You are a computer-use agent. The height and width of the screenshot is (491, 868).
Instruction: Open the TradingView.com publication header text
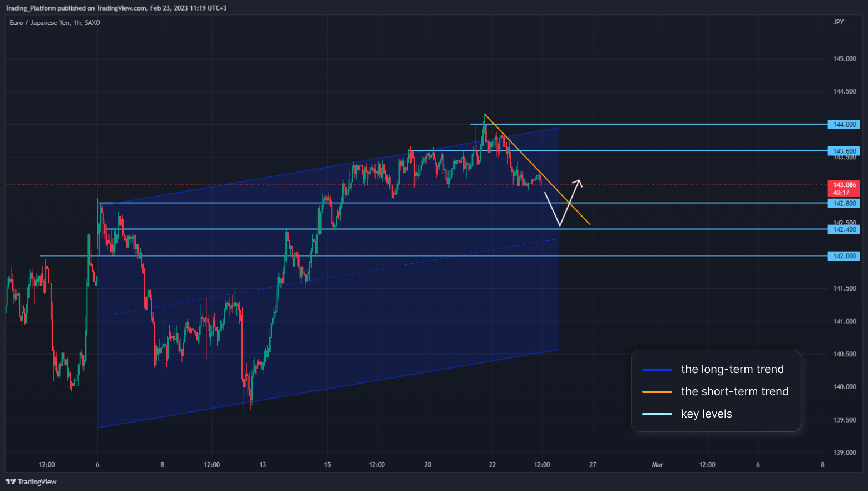point(116,8)
